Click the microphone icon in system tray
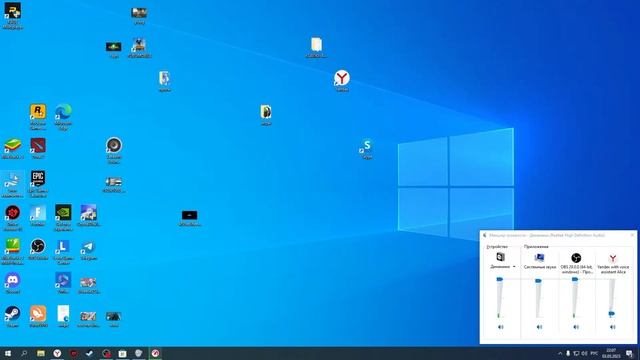The image size is (640, 360). tap(568, 353)
